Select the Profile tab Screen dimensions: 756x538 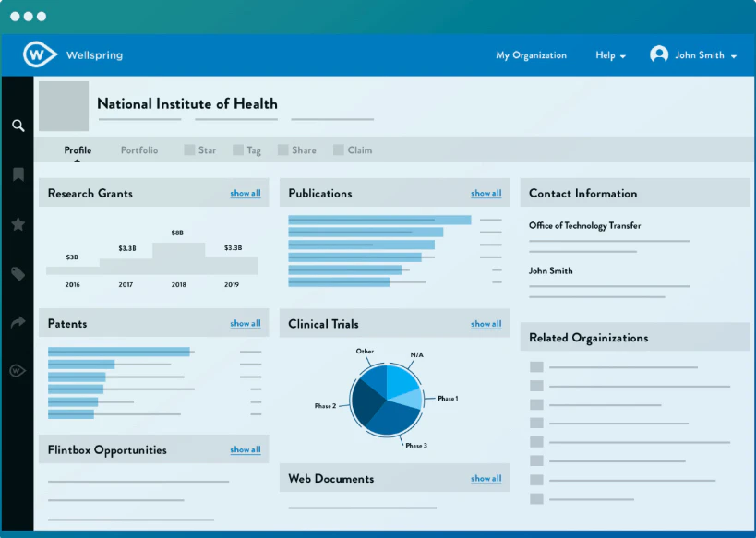click(78, 150)
